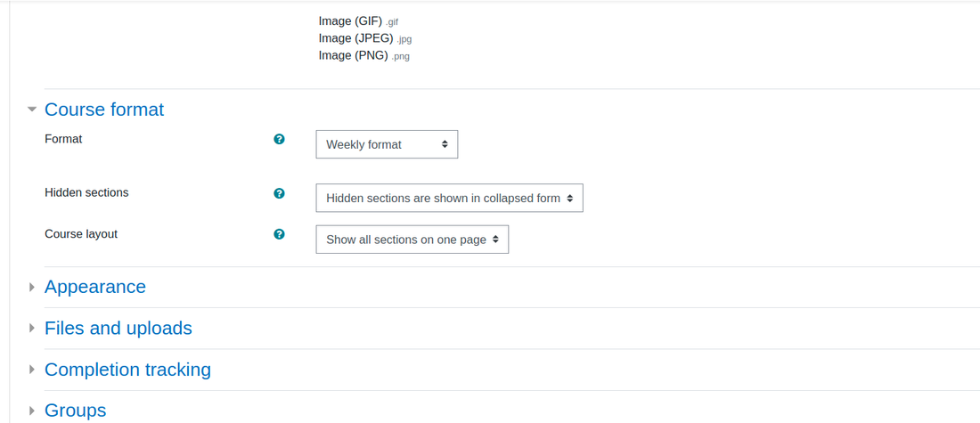
Task: Expand the Completion tracking arrow
Action: (x=32, y=370)
